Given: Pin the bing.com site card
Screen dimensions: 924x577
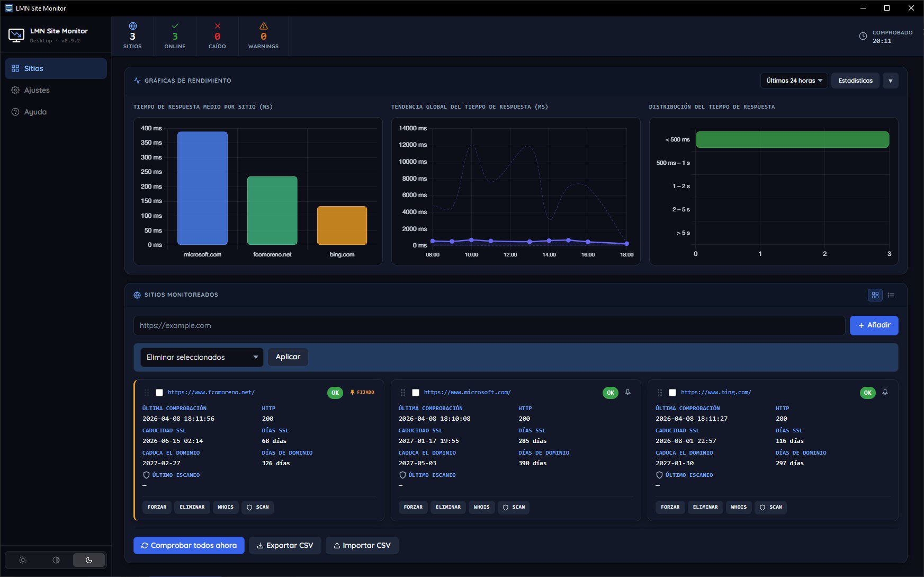Looking at the screenshot, I should coord(885,393).
